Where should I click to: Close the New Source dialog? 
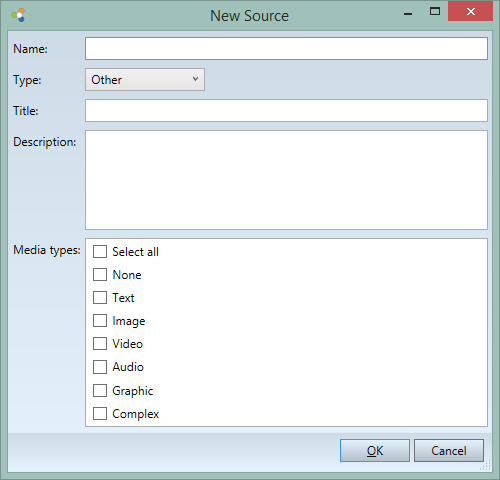[471, 12]
